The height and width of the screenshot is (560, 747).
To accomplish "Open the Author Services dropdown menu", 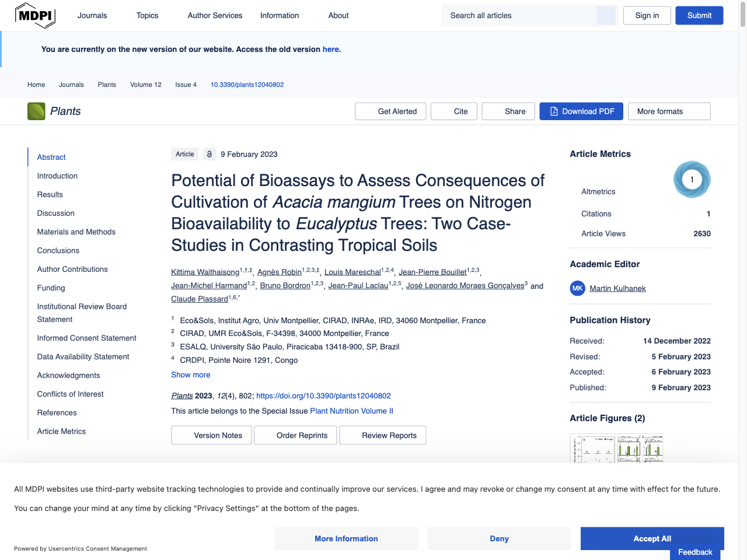I will 215,15.
